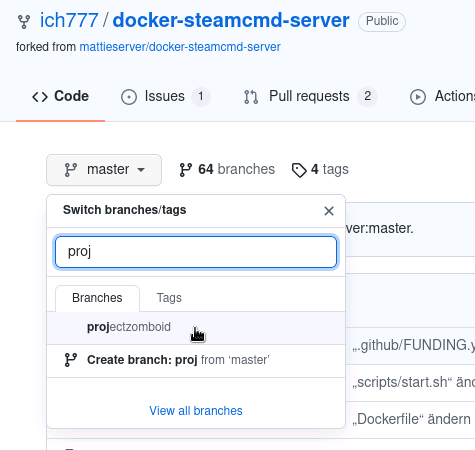This screenshot has height=450, width=475.
Task: Switch to the Tags tab
Action: pyautogui.click(x=169, y=298)
